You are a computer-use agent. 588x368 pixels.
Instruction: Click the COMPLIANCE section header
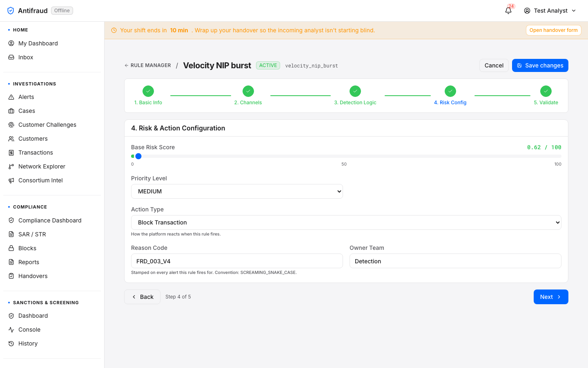coord(30,207)
